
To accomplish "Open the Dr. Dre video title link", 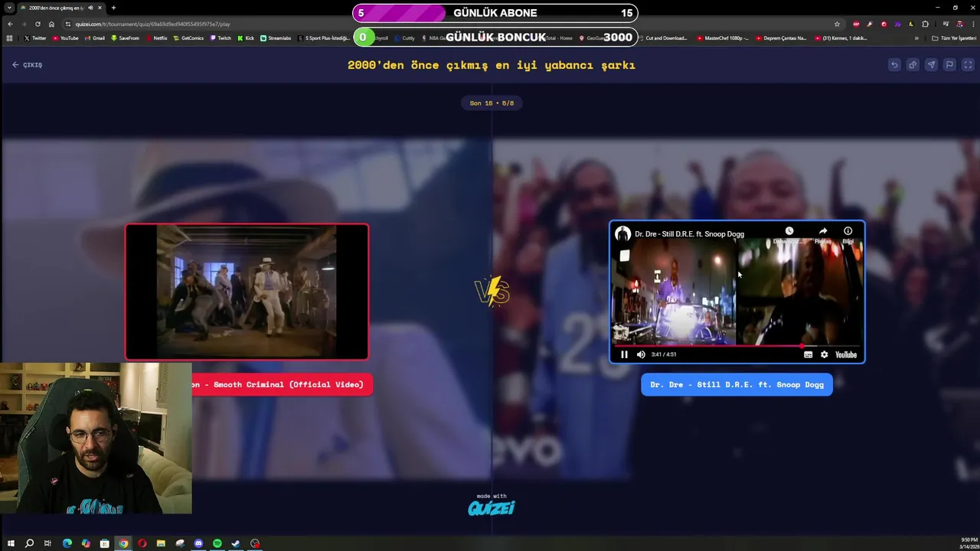I will (689, 234).
